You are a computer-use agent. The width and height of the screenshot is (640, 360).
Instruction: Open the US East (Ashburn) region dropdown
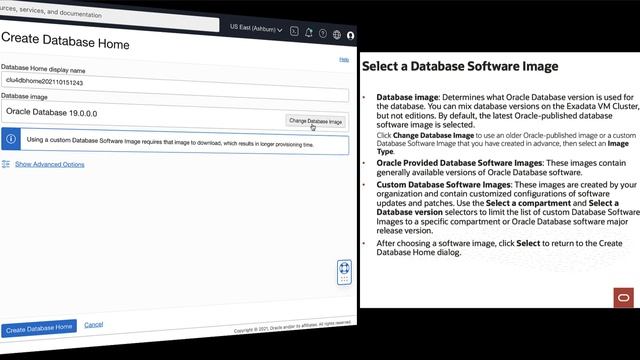click(x=256, y=29)
